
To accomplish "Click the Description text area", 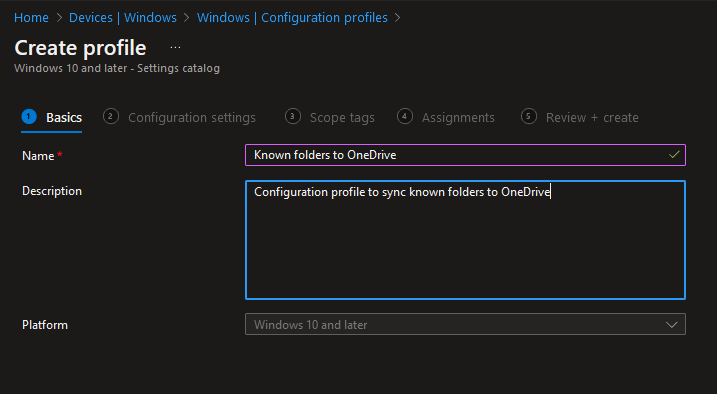I will [465, 240].
